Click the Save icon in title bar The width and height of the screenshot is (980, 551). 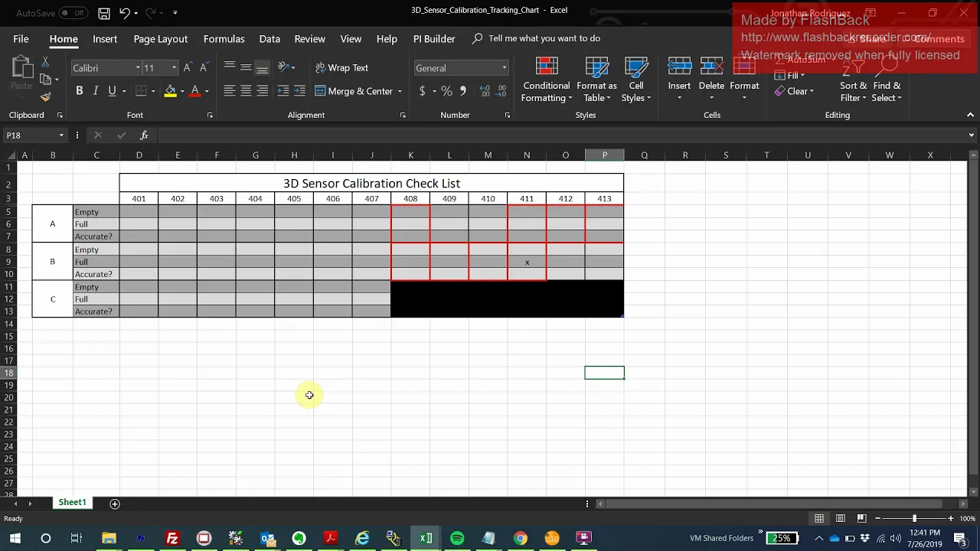click(x=104, y=13)
